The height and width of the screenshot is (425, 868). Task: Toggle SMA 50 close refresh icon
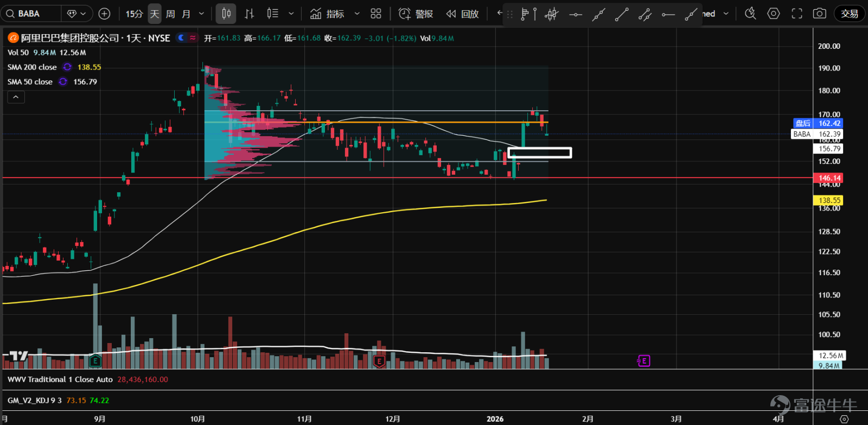point(63,82)
